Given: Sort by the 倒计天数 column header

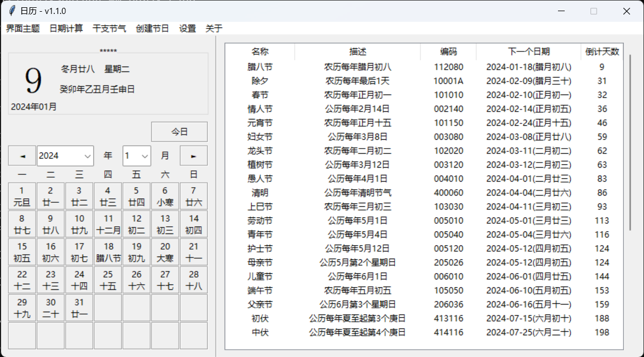Looking at the screenshot, I should click(602, 52).
